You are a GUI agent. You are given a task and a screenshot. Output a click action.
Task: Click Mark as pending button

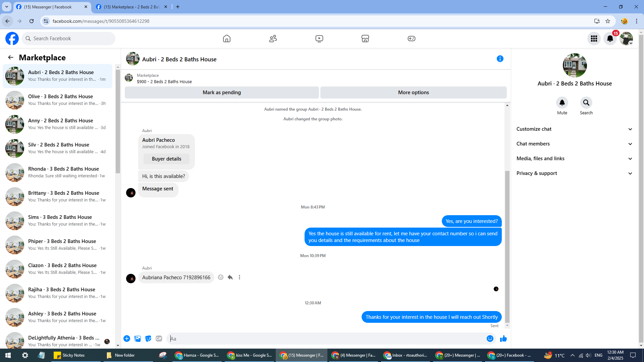tap(222, 93)
